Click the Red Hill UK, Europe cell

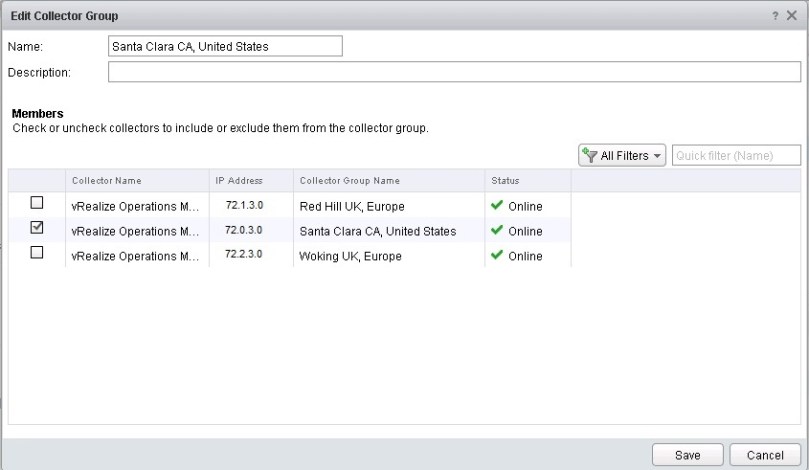pyautogui.click(x=352, y=206)
